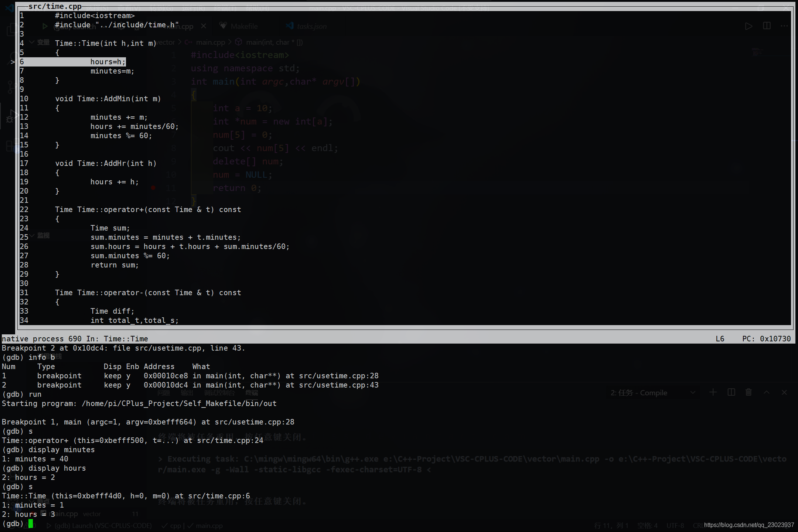The width and height of the screenshot is (798, 532).
Task: Open the 运行(R) menu
Action: 194,8
